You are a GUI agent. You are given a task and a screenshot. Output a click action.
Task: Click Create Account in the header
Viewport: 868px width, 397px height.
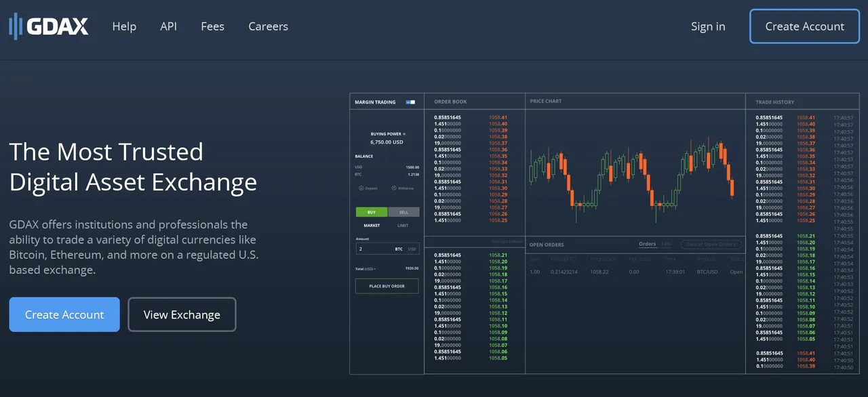pyautogui.click(x=804, y=26)
